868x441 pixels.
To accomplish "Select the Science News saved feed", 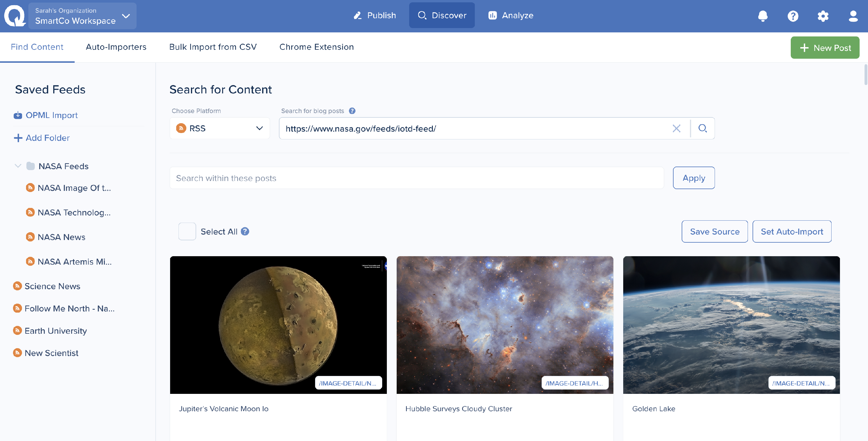I will [x=52, y=286].
